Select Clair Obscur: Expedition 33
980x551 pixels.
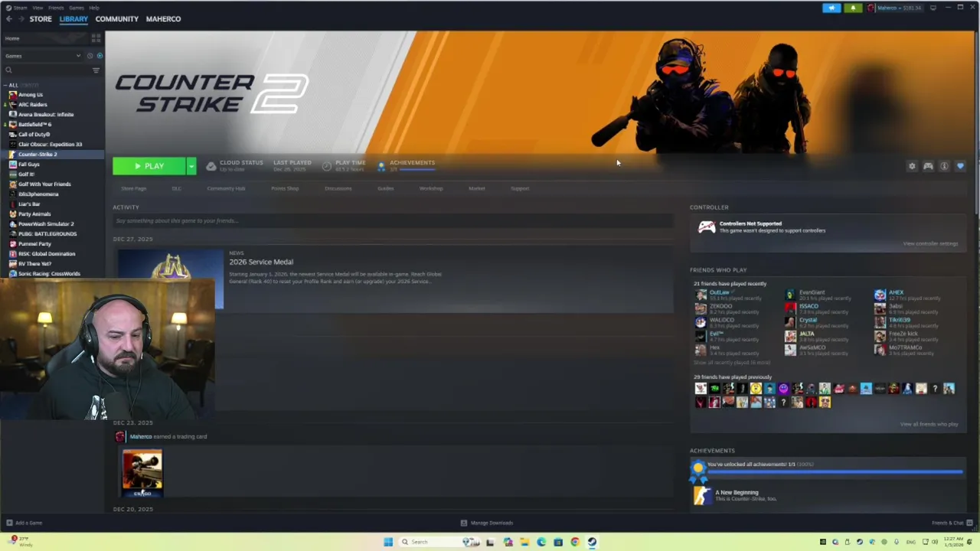(x=50, y=145)
